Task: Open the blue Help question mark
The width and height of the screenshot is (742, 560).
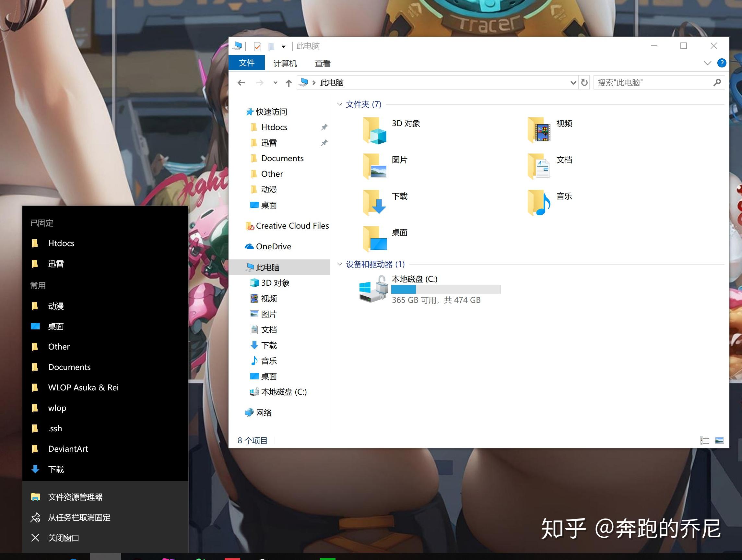Action: point(722,63)
